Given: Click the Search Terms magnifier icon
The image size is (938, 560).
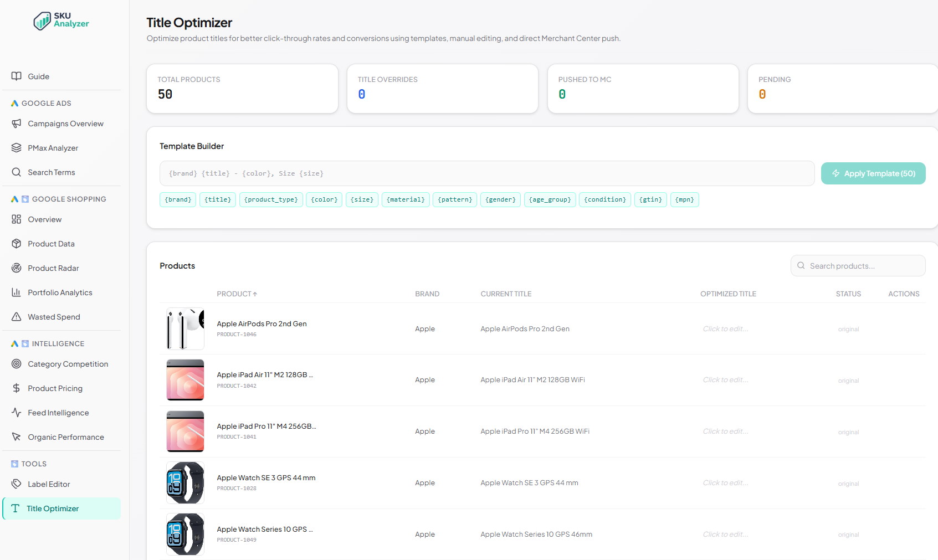Looking at the screenshot, I should [17, 172].
